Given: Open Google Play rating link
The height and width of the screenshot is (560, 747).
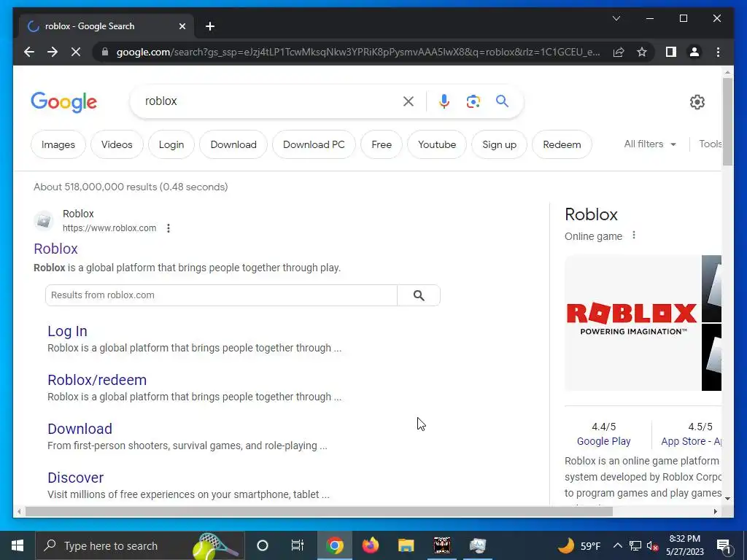Looking at the screenshot, I should click(603, 441).
